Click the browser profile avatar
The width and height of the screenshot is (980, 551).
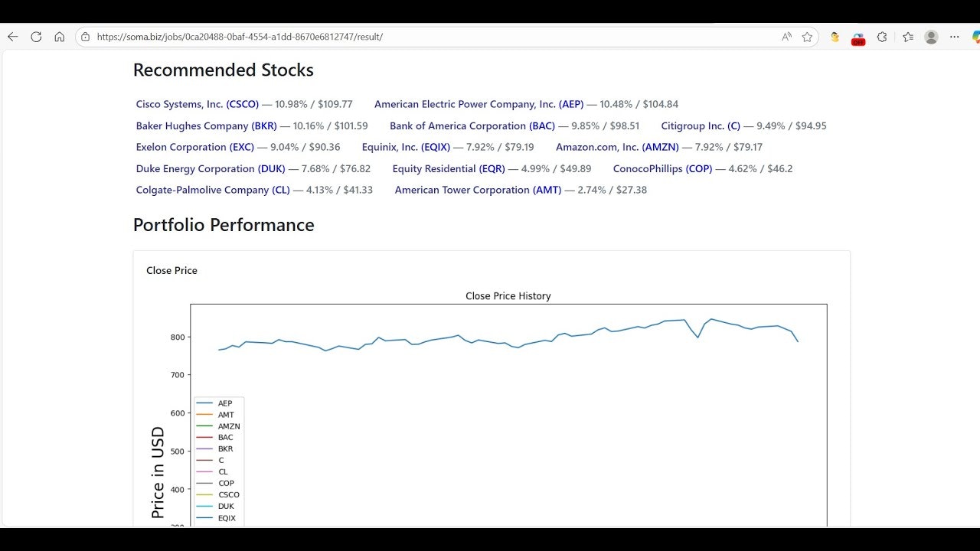[x=930, y=36]
